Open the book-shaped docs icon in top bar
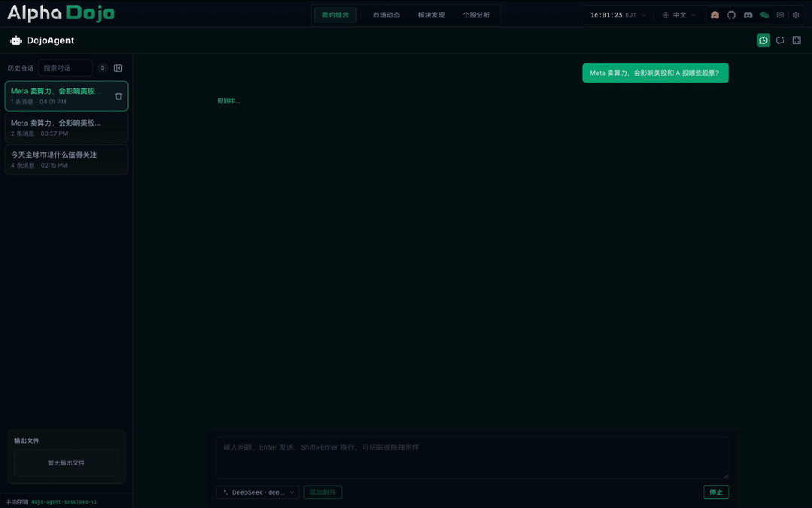 tap(780, 15)
